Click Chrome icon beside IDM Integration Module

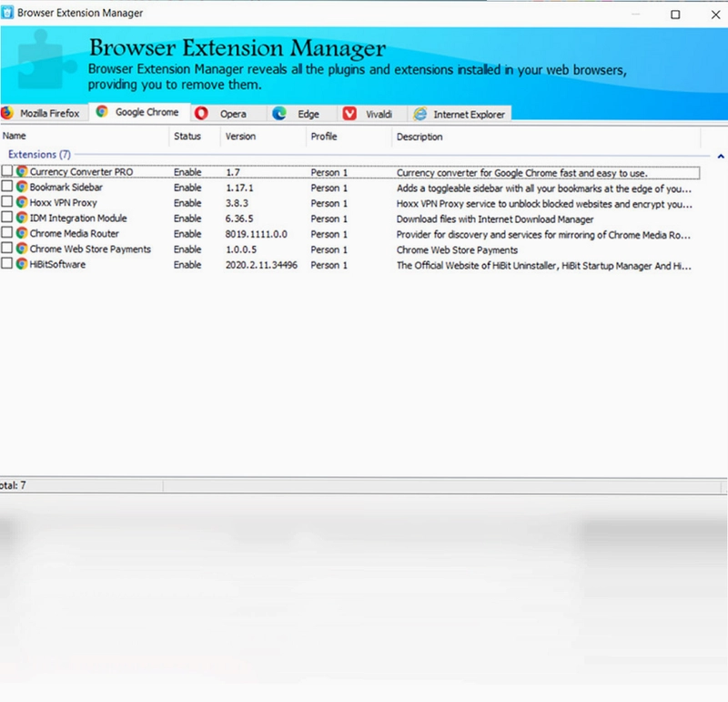[x=21, y=218]
